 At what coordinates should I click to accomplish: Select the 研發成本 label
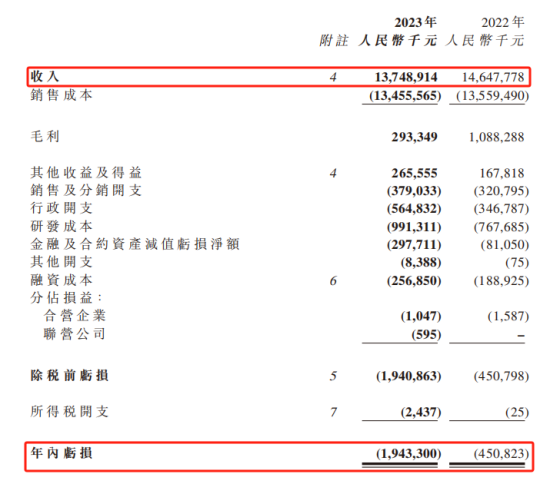(61, 226)
